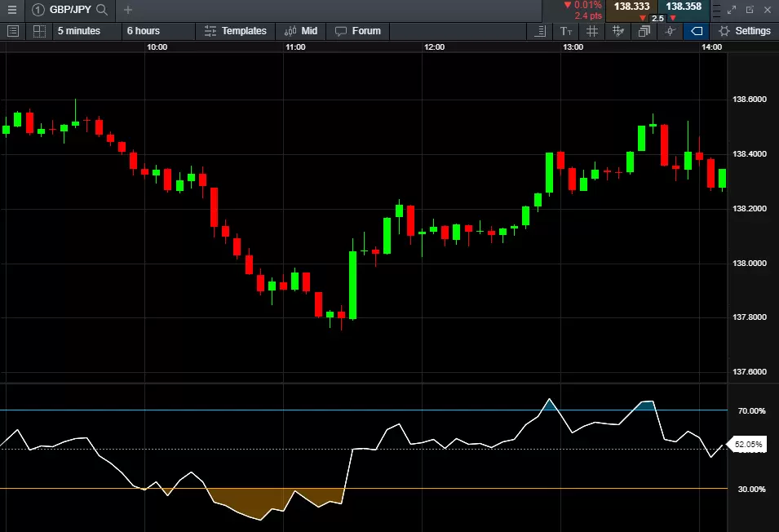Open the Forum panel
Screen dimensions: 779x532
point(357,31)
